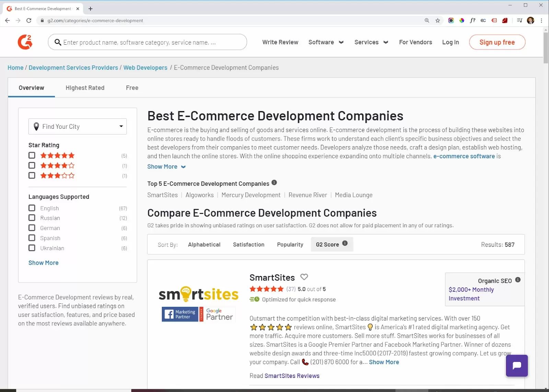The image size is (549, 392).
Task: Click info icon next to Top 5 companies
Action: tap(274, 183)
